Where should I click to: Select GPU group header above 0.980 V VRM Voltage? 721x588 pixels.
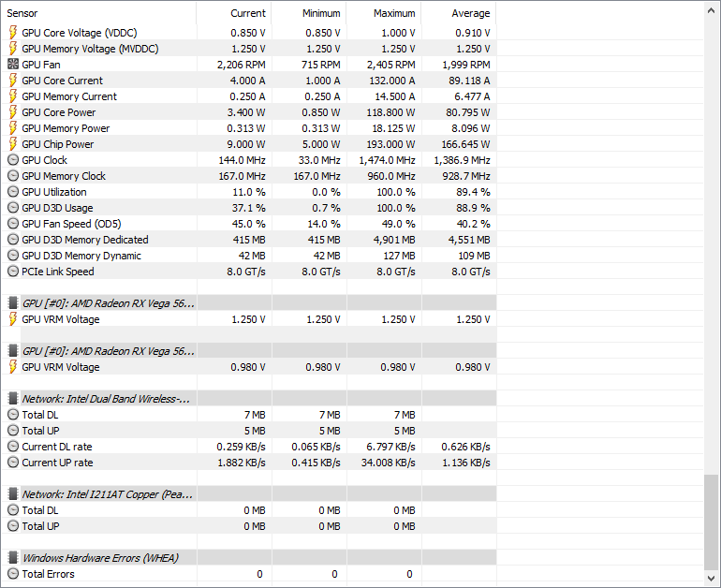tap(108, 351)
